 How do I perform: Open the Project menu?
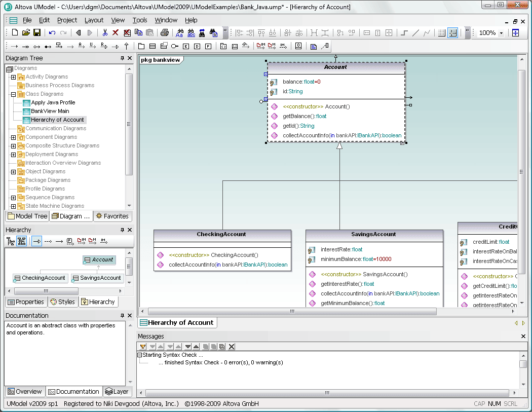(x=67, y=20)
